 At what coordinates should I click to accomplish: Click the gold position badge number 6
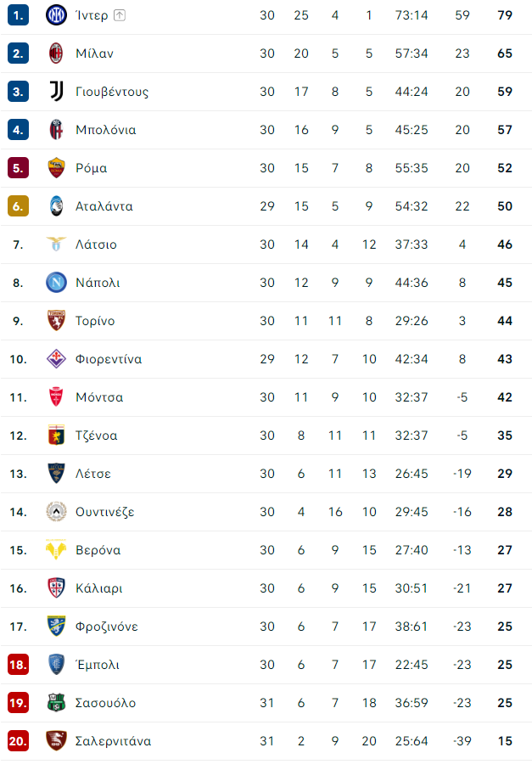18,206
